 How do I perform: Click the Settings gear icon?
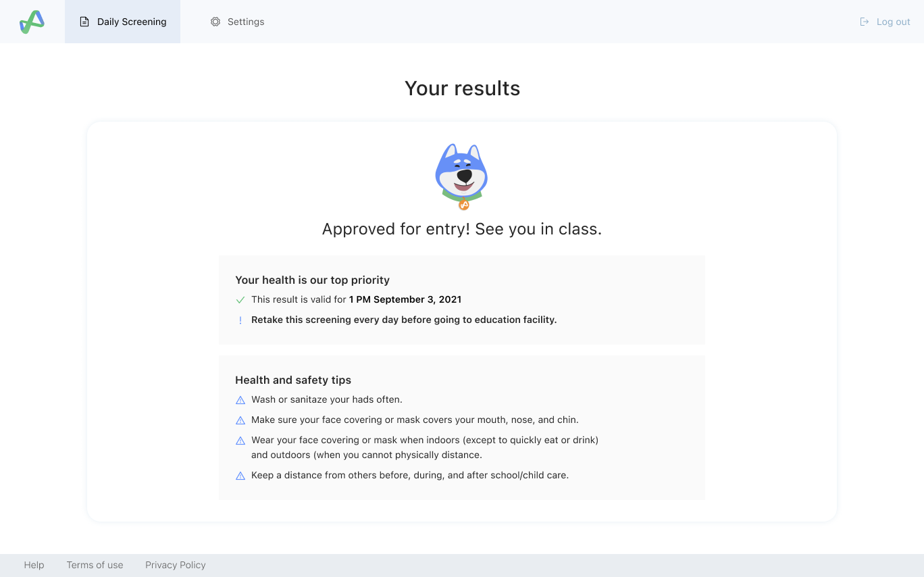(x=215, y=22)
